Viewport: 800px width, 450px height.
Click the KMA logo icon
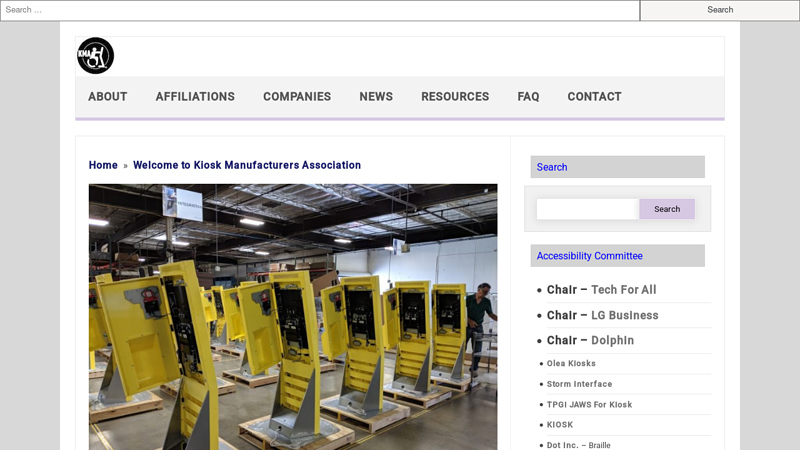(95, 56)
